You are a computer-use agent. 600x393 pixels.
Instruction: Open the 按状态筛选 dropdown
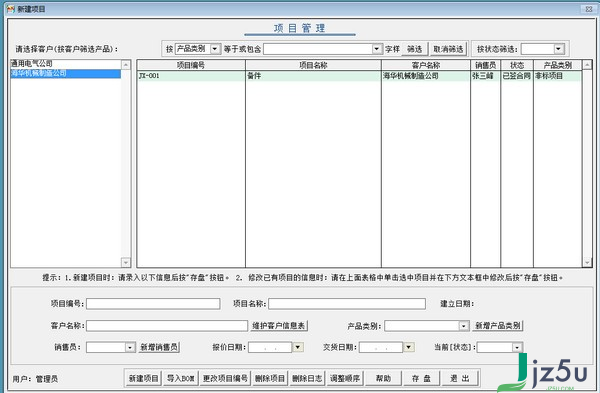(558, 49)
